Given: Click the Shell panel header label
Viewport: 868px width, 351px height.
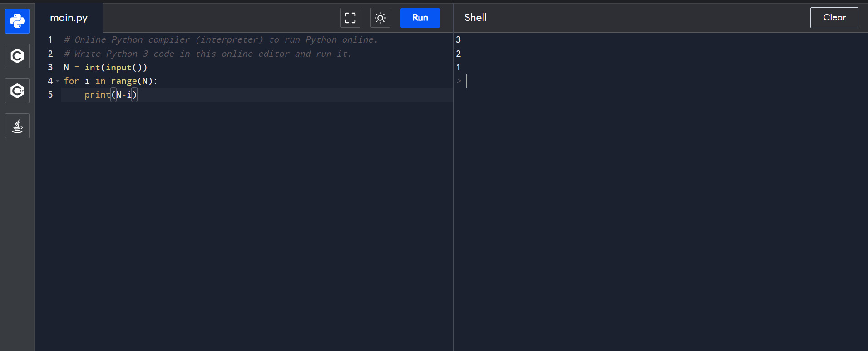Looking at the screenshot, I should 475,18.
